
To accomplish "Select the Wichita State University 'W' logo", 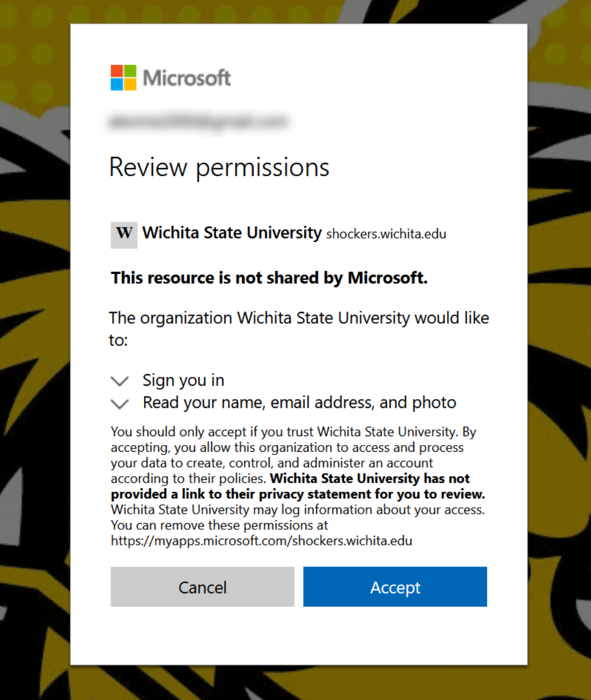I will (x=123, y=234).
